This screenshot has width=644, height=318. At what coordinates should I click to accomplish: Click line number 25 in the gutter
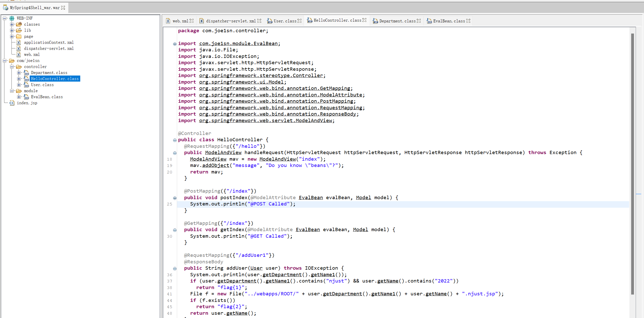tap(170, 204)
